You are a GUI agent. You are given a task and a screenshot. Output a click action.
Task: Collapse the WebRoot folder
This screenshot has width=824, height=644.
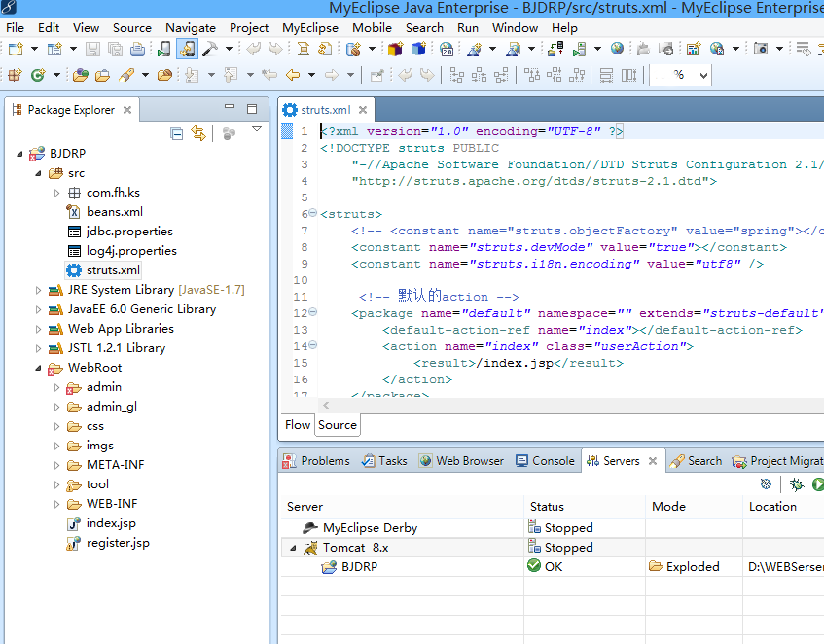pyautogui.click(x=38, y=369)
